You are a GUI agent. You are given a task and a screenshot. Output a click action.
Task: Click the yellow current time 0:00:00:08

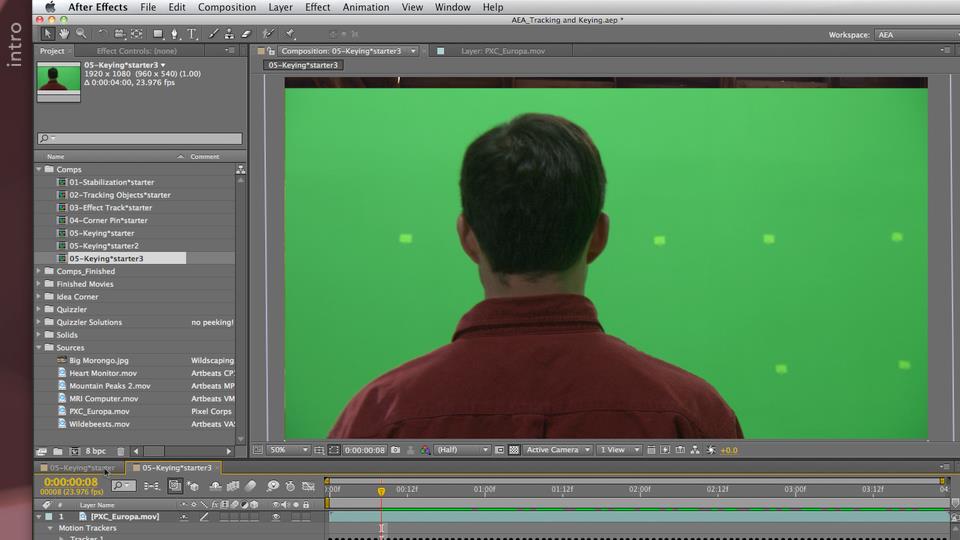click(70, 482)
